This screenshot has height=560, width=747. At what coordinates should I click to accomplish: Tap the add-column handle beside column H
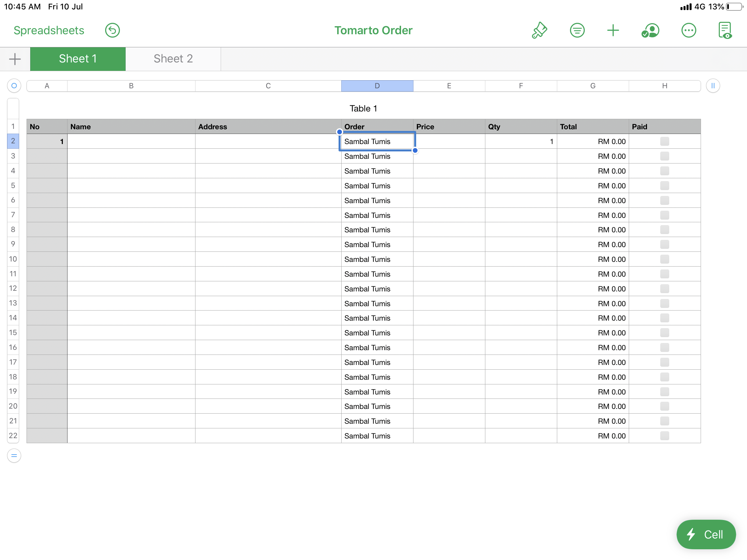tap(712, 86)
